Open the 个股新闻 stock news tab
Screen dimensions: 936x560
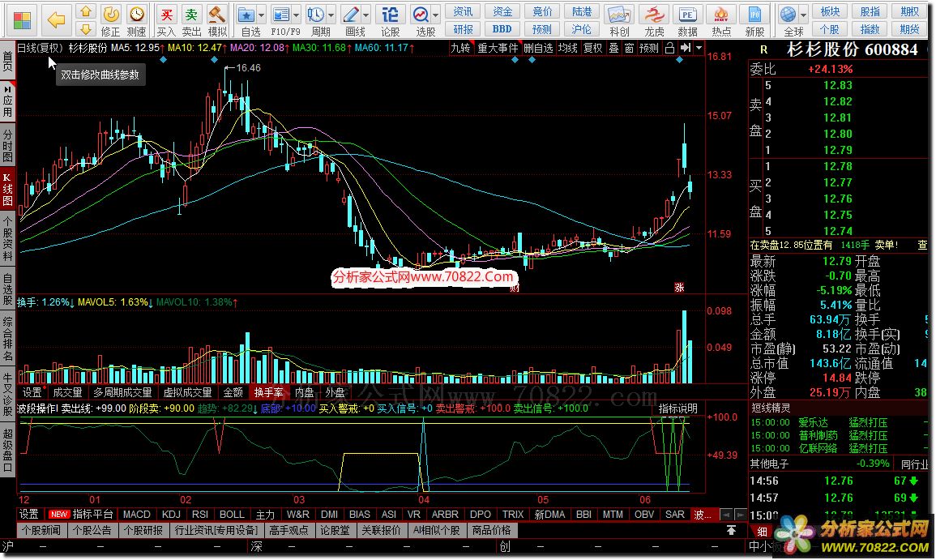(x=41, y=530)
